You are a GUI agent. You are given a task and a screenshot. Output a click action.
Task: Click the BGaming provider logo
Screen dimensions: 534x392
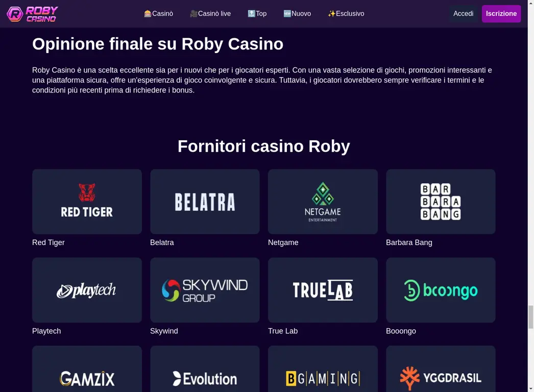[x=323, y=378]
